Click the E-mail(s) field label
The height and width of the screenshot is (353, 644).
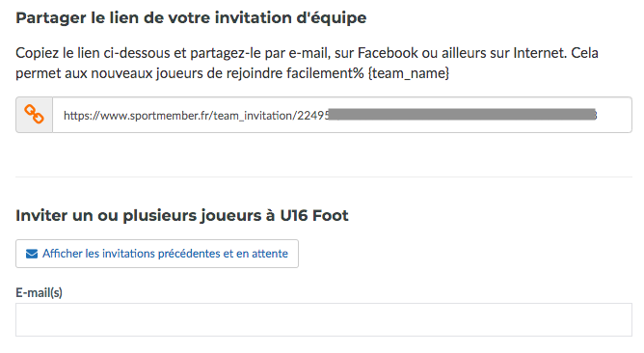39,292
